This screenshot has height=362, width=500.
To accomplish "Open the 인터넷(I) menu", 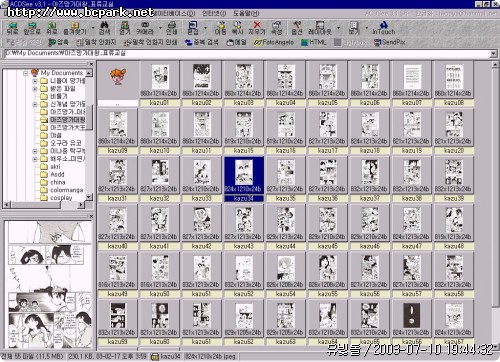I will (x=214, y=13).
